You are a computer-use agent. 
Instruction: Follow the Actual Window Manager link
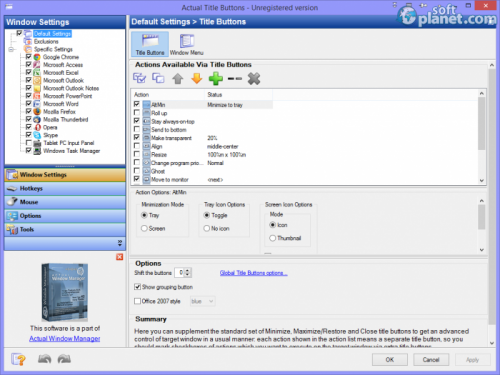click(x=65, y=339)
